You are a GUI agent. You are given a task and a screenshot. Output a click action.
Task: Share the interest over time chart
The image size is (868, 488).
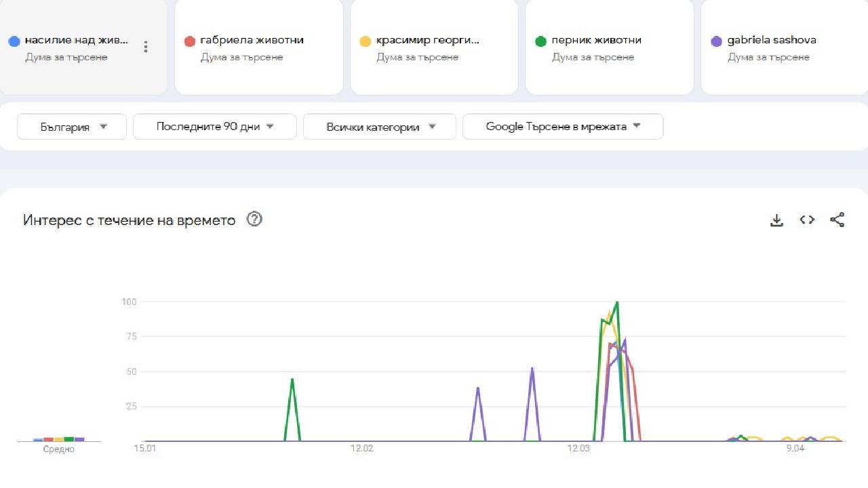[x=837, y=220]
